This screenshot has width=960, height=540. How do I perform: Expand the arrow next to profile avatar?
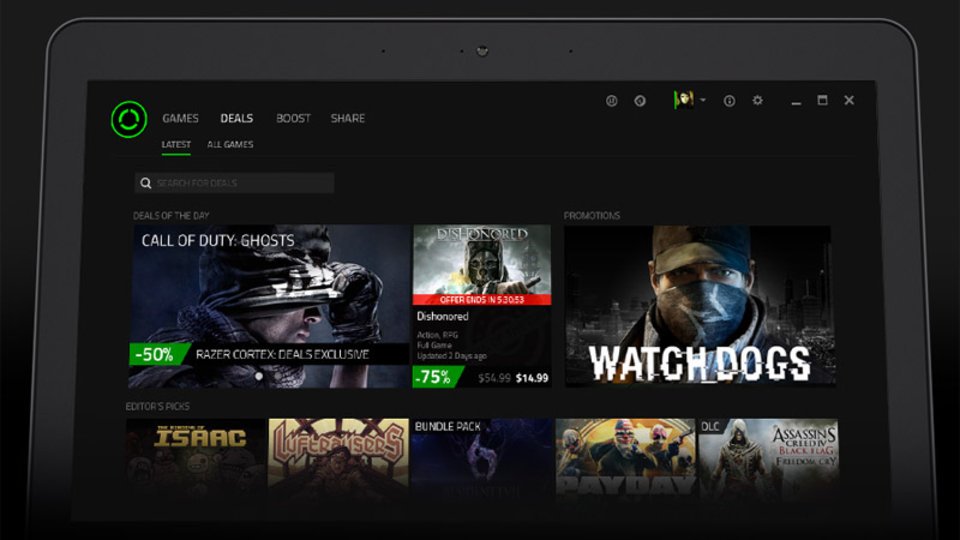click(x=703, y=100)
